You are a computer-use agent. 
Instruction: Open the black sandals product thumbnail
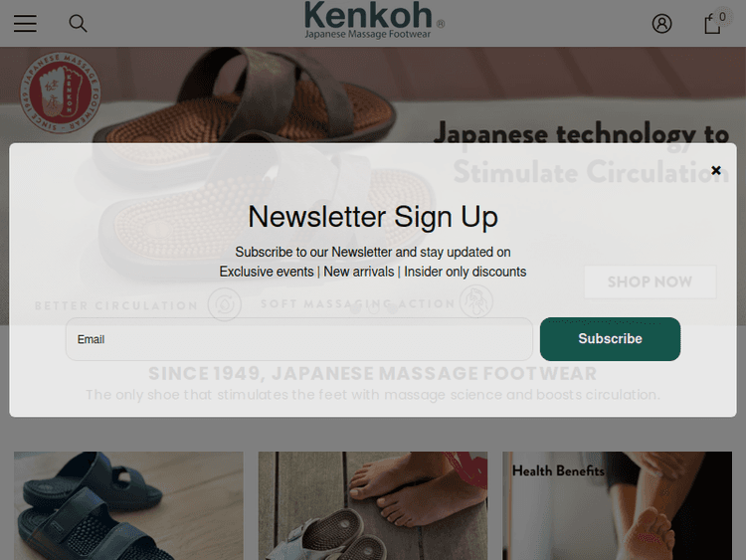click(x=128, y=505)
